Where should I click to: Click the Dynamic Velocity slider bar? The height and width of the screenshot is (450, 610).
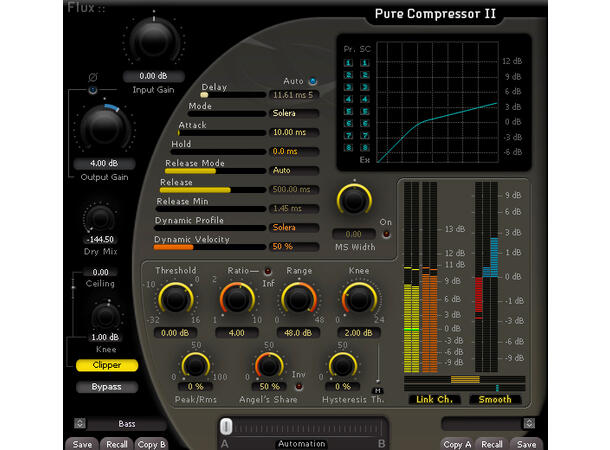(x=210, y=247)
